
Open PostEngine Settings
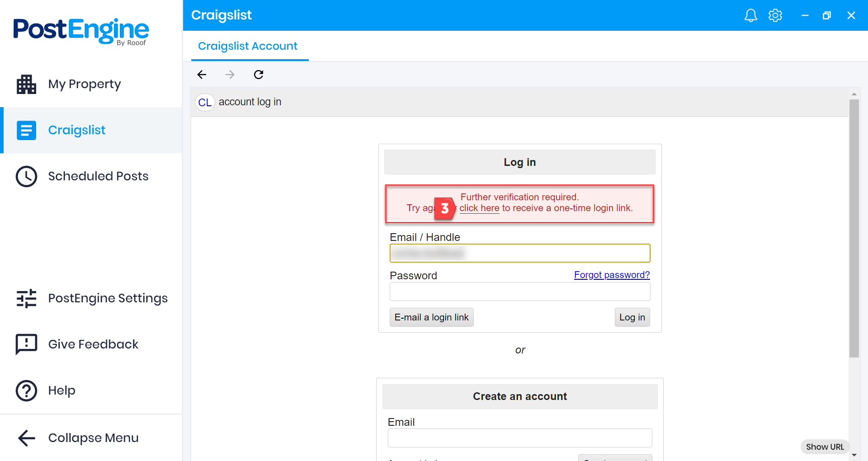(x=91, y=298)
